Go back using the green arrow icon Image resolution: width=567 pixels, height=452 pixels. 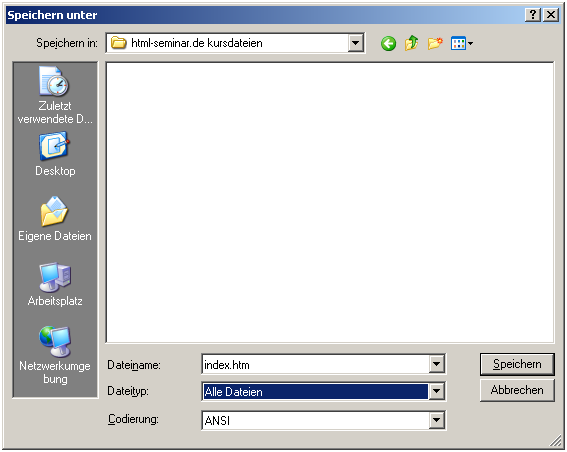tap(388, 44)
